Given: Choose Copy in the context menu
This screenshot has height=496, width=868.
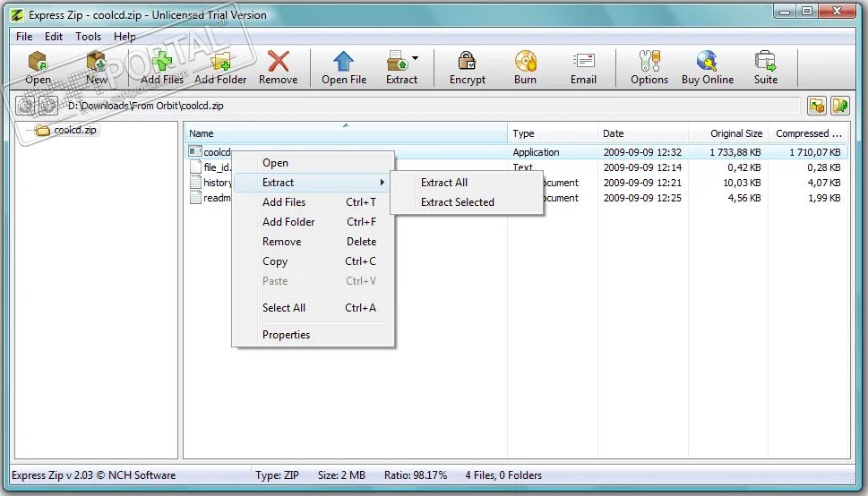Looking at the screenshot, I should [275, 261].
